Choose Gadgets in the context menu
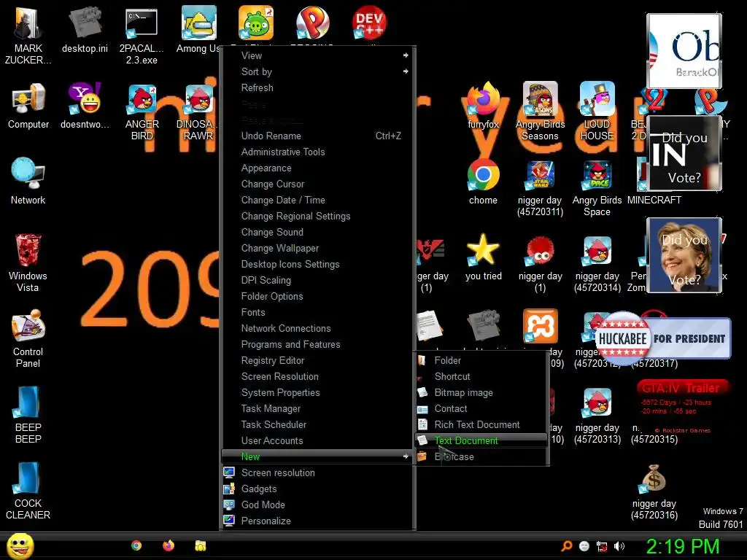 [x=317, y=489]
